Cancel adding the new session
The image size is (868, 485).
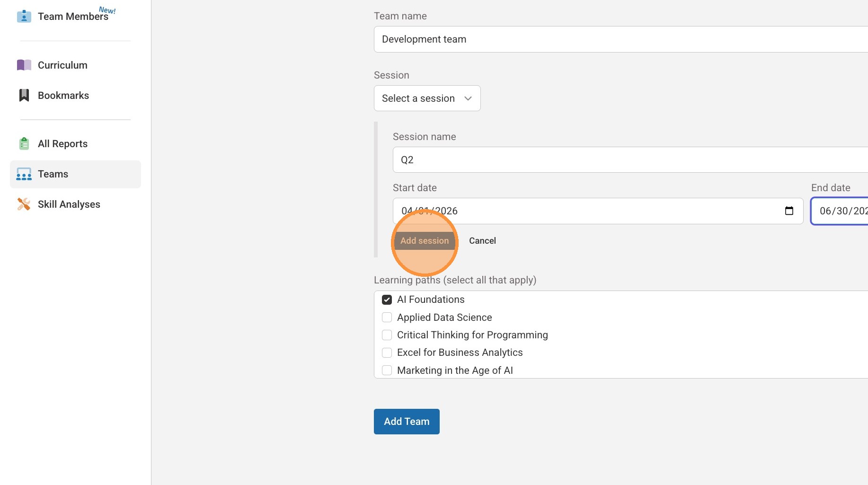482,241
